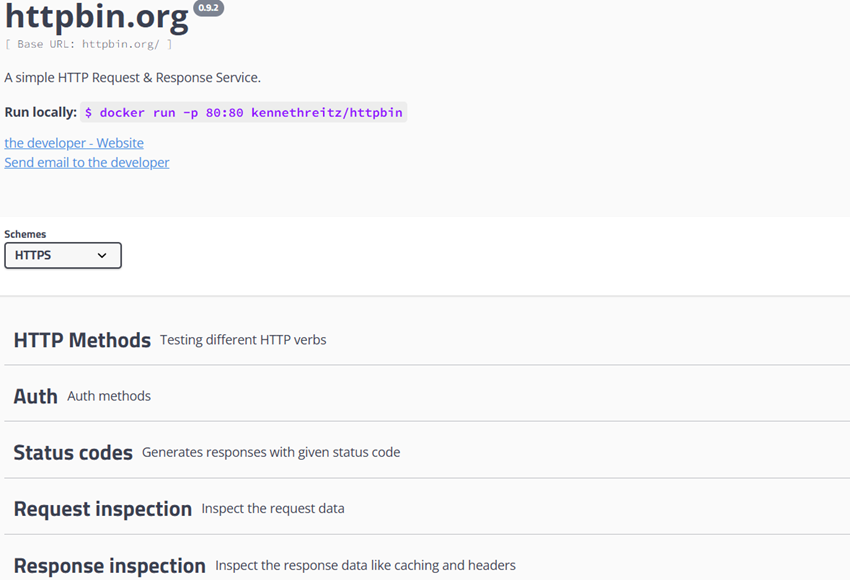The image size is (850, 580).
Task: Click the Base URL httpbin.org/ text
Action: tap(88, 44)
